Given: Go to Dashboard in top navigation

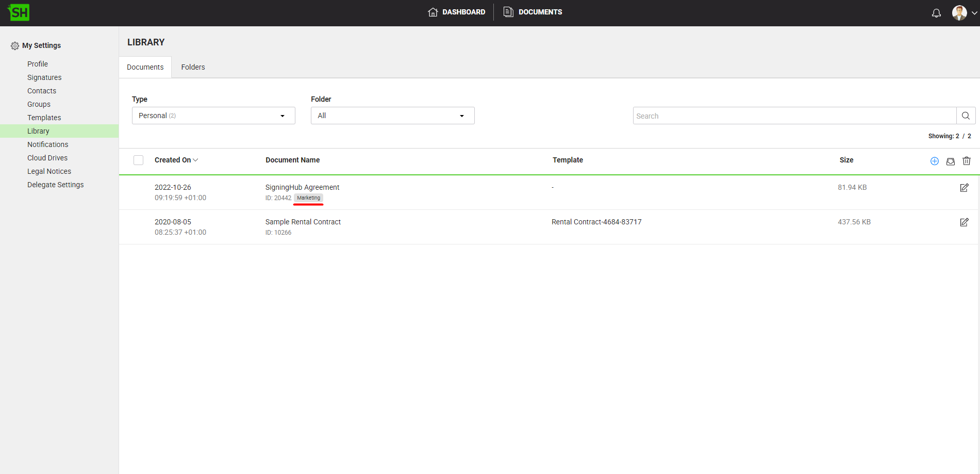Looking at the screenshot, I should pyautogui.click(x=457, y=12).
